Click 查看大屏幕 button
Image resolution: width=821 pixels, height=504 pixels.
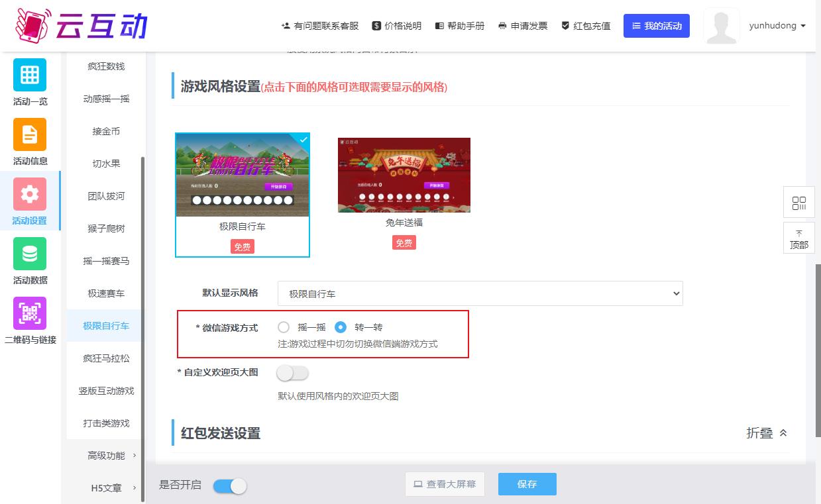445,484
